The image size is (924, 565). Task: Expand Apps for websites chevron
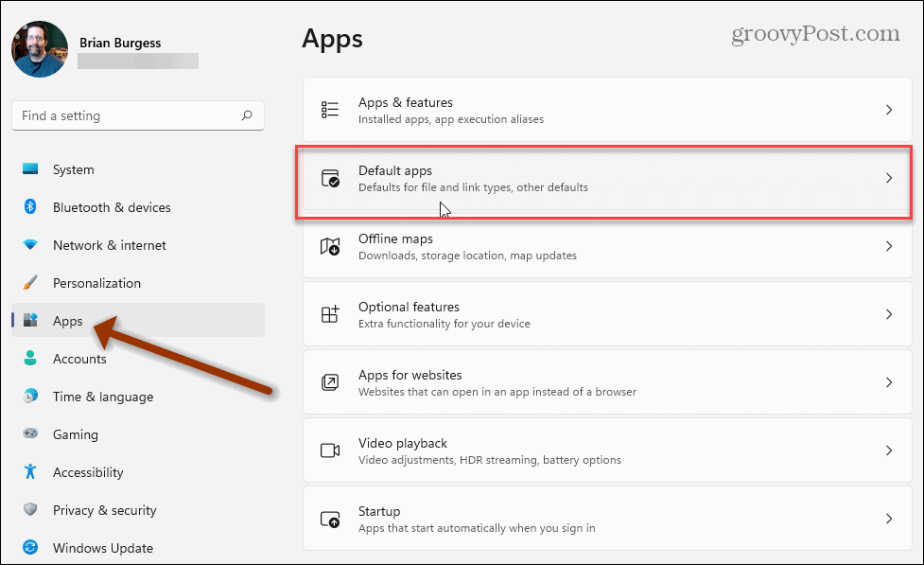pyautogui.click(x=889, y=382)
